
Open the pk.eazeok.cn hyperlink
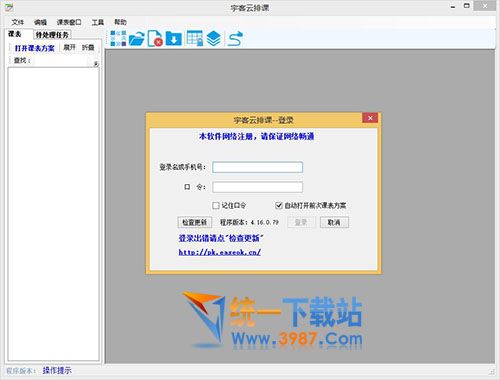point(220,252)
